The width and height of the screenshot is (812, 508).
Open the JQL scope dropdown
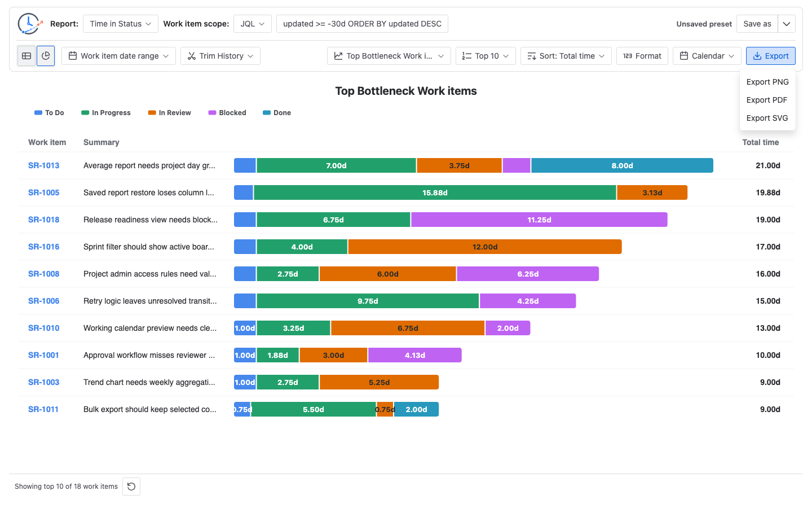click(x=253, y=24)
